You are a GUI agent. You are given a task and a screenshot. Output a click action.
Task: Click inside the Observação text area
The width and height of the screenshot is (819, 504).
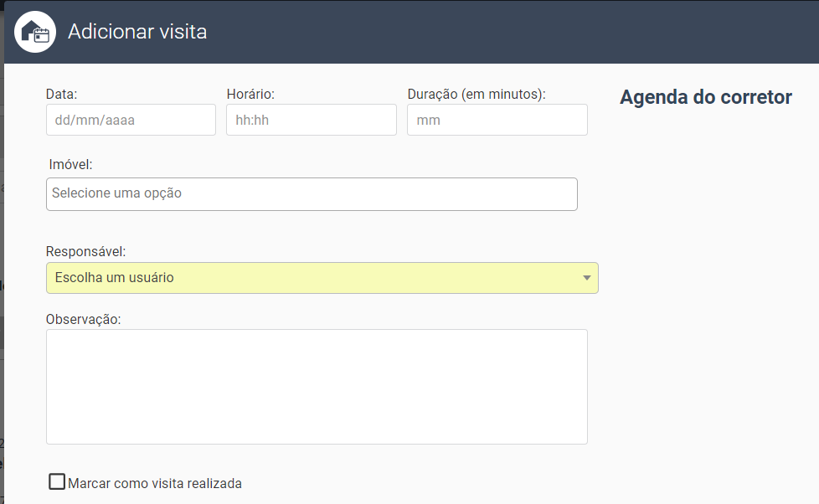pos(317,386)
